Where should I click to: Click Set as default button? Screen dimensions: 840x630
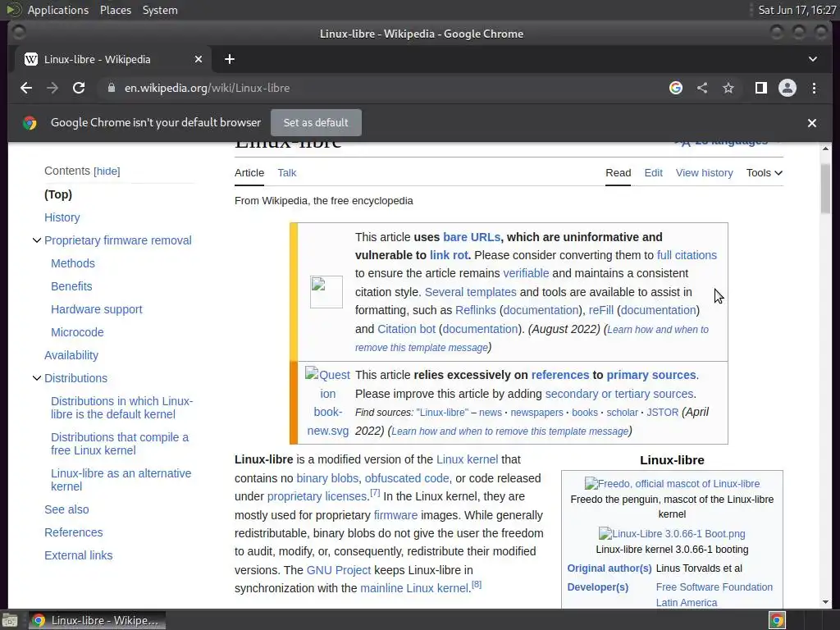316,123
